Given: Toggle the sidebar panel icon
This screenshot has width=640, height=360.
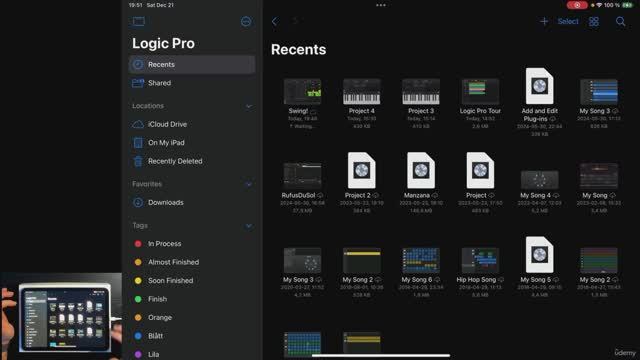Looking at the screenshot, I should pyautogui.click(x=138, y=21).
